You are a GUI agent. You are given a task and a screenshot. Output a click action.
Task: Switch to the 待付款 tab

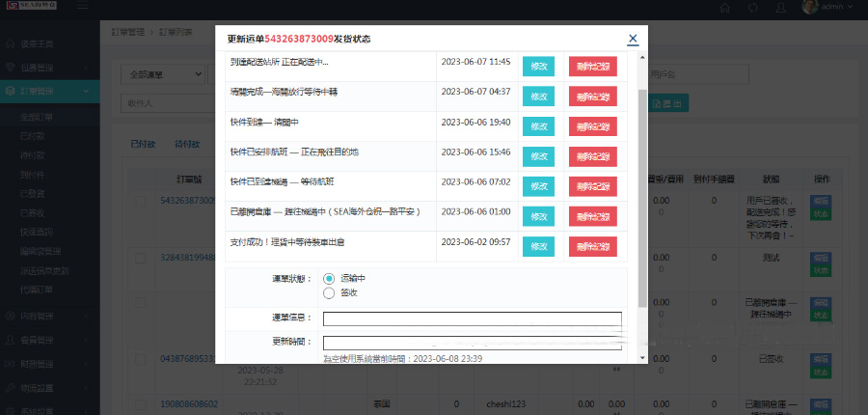coord(186,145)
